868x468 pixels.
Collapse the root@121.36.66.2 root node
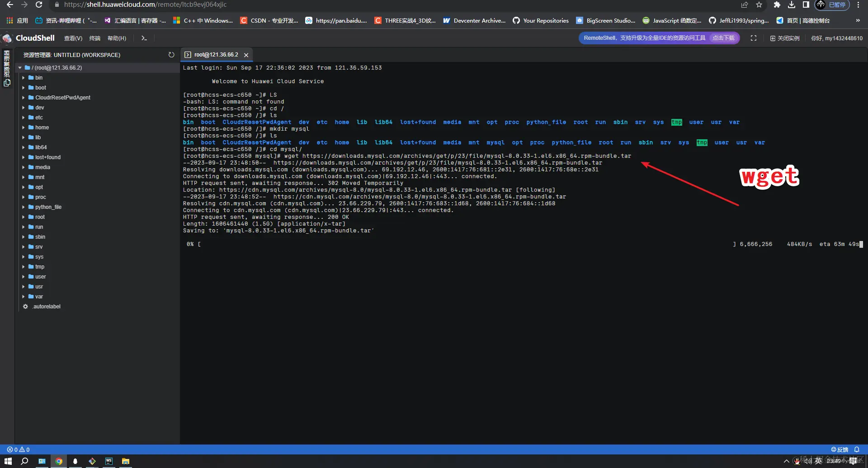pyautogui.click(x=19, y=67)
